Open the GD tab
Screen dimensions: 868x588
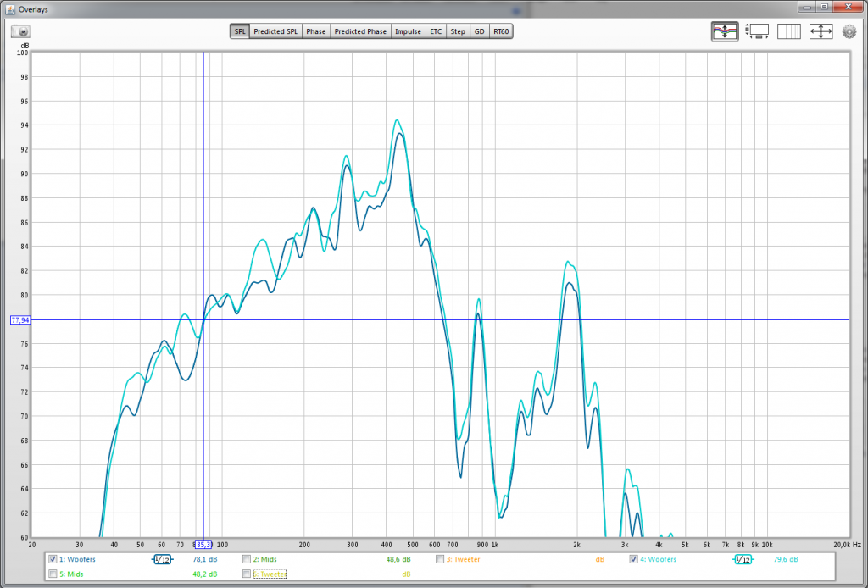[x=480, y=31]
